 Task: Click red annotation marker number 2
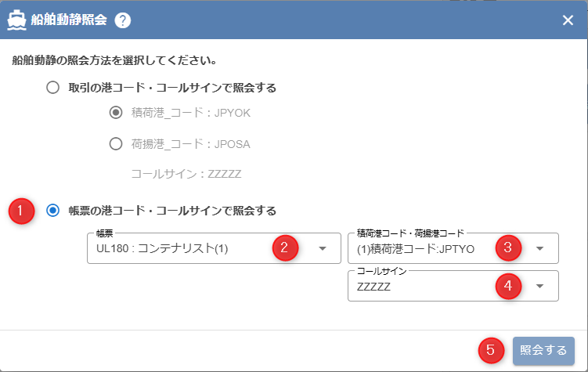point(285,248)
